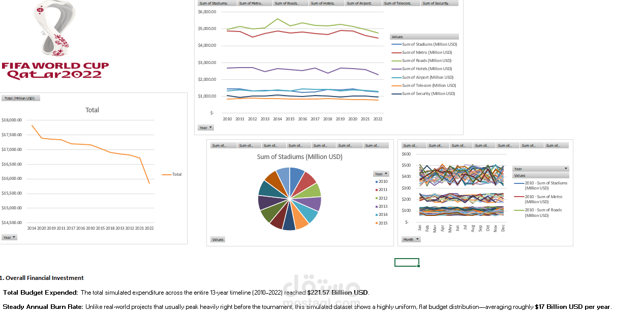Select the 2010 legend entry in the pie chart
This screenshot has width=644, height=316.
tap(381, 181)
